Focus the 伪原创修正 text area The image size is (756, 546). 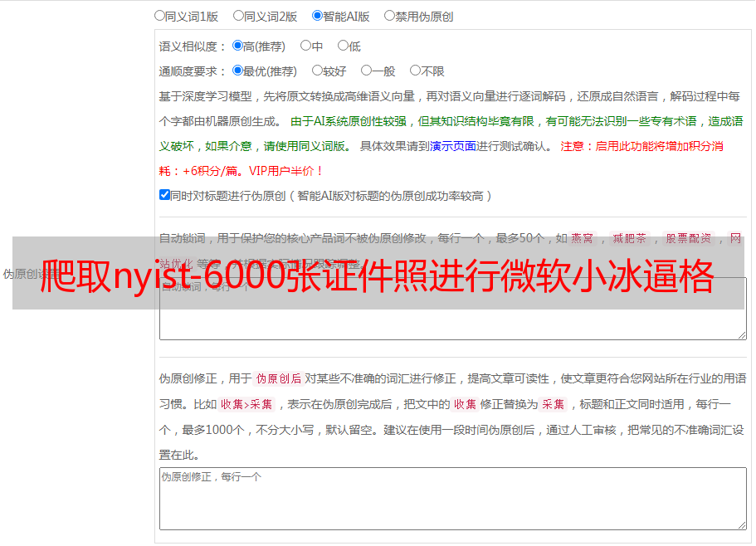452,498
